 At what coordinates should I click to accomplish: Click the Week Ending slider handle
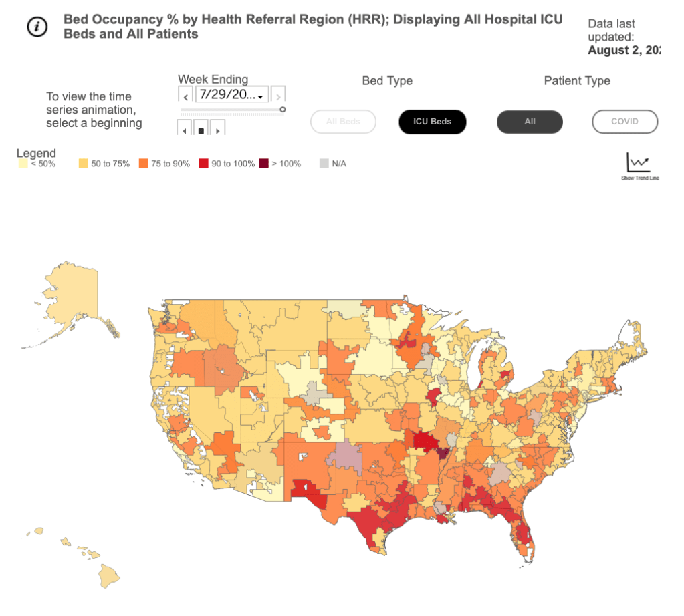(x=283, y=110)
